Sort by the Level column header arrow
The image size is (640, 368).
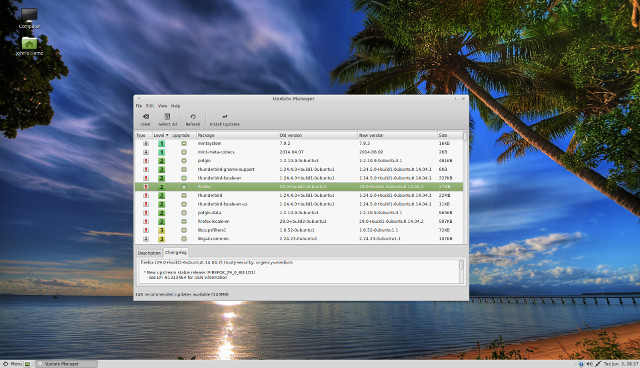[x=167, y=135]
